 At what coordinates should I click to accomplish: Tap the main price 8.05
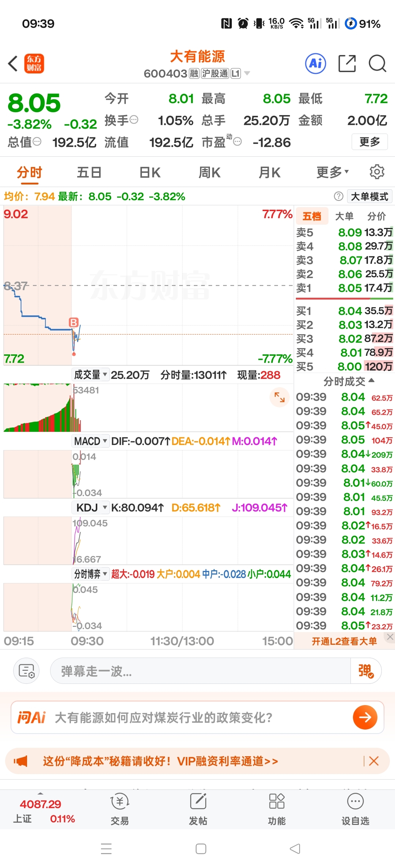click(x=34, y=103)
